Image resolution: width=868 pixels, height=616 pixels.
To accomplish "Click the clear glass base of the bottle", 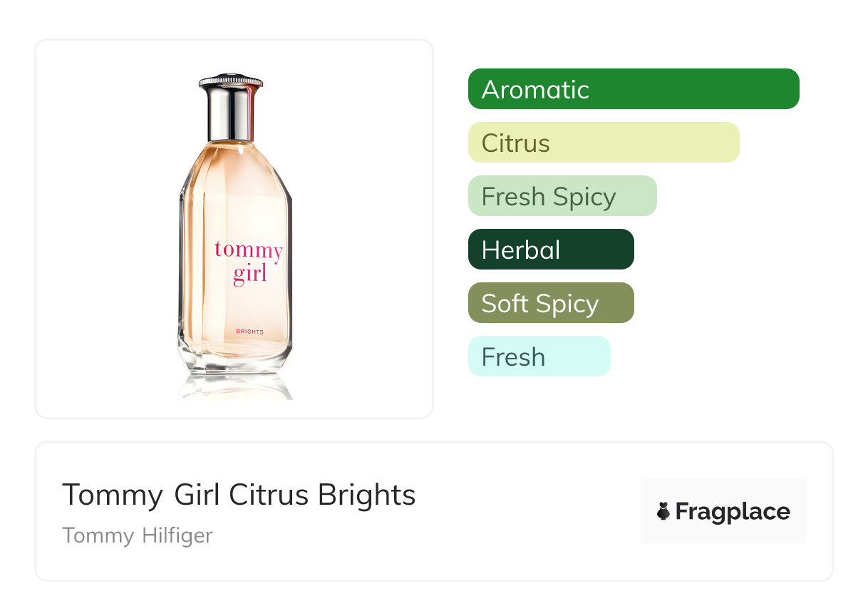I will tap(235, 360).
